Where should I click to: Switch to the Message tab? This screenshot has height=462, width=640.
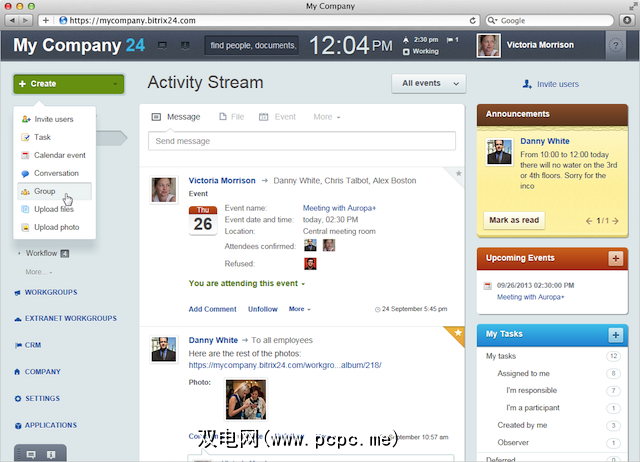(176, 117)
